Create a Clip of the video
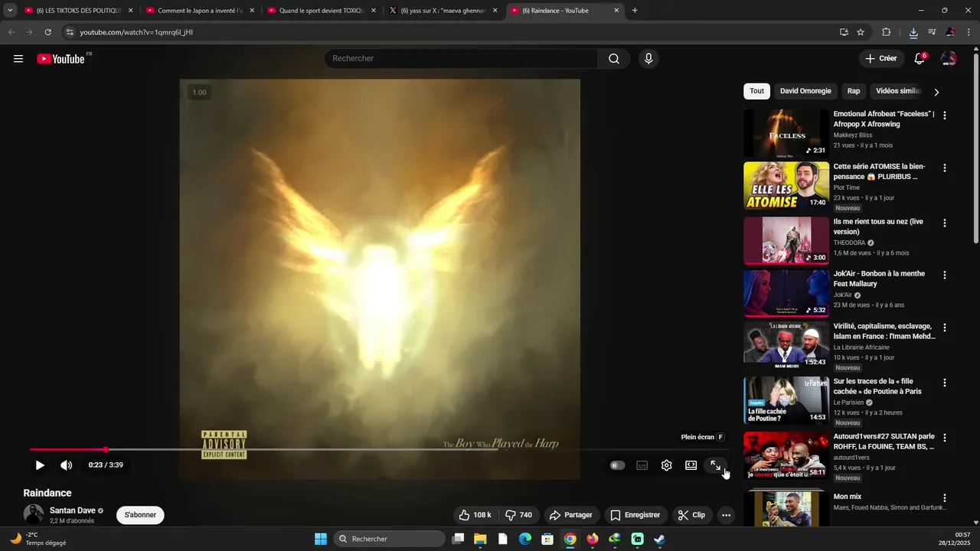 [691, 515]
